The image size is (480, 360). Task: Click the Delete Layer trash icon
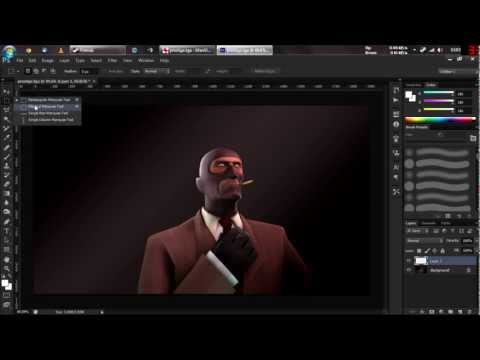[469, 312]
